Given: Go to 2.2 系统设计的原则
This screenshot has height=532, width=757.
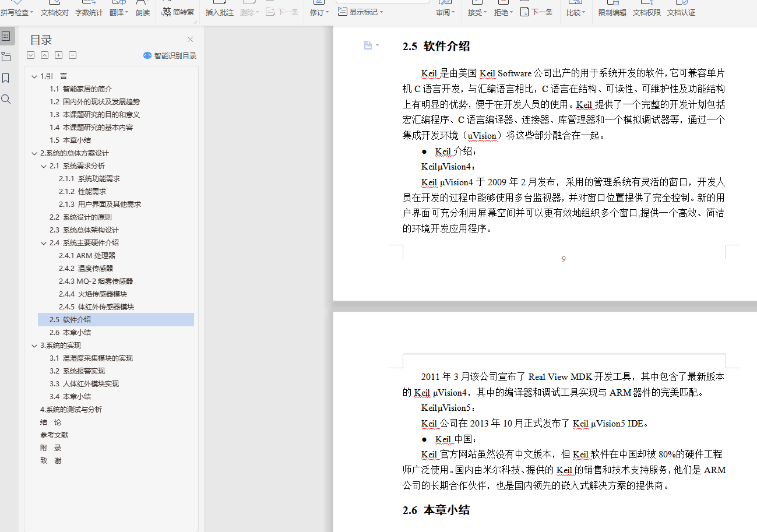Looking at the screenshot, I should (80, 217).
